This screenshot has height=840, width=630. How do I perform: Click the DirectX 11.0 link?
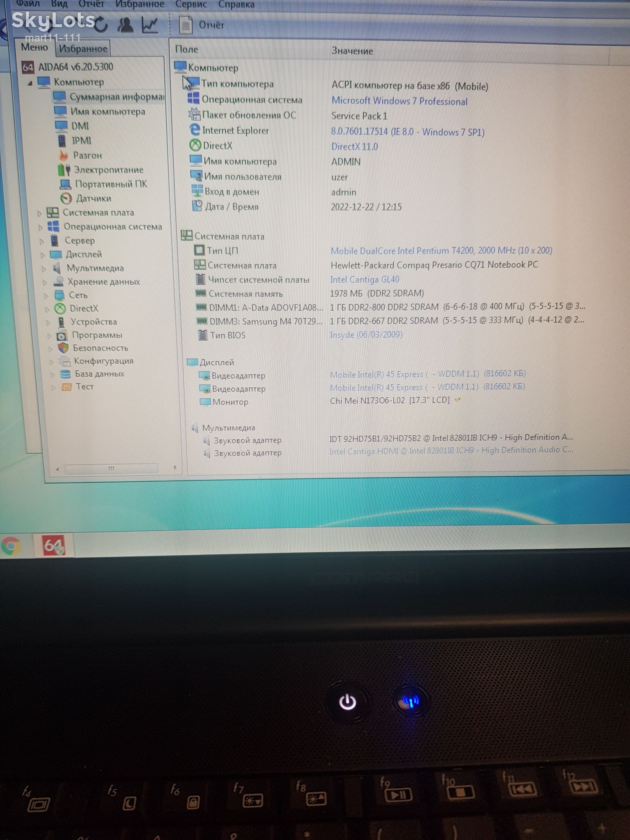click(354, 147)
